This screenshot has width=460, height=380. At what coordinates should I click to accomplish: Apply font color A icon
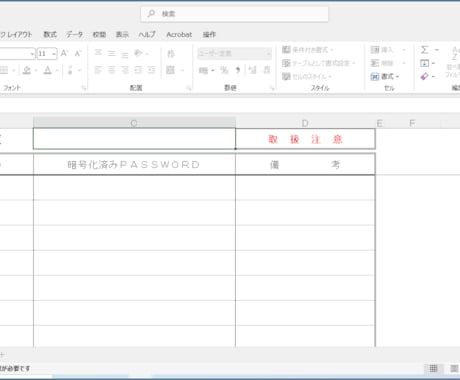(x=48, y=70)
